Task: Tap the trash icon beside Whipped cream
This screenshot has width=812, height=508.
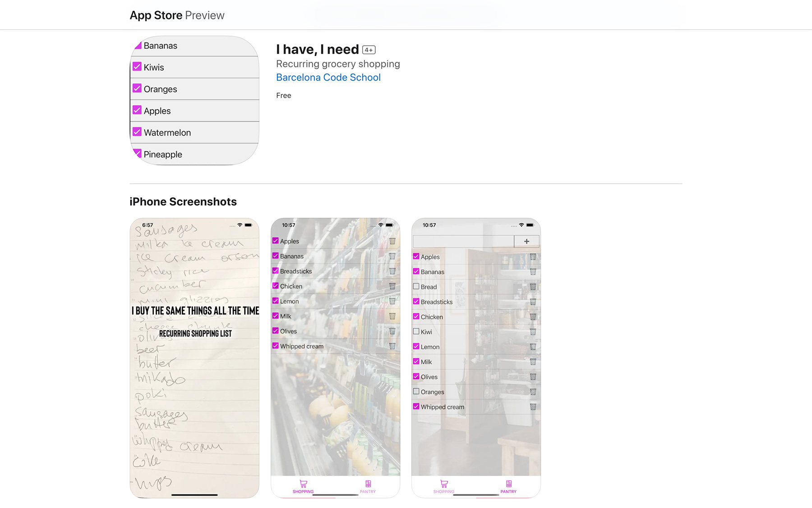Action: [x=392, y=346]
